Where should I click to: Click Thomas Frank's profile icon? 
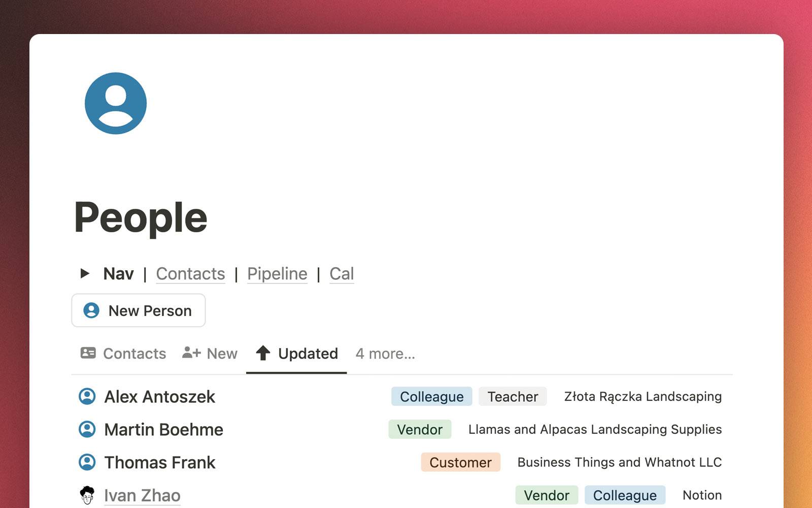(x=87, y=462)
